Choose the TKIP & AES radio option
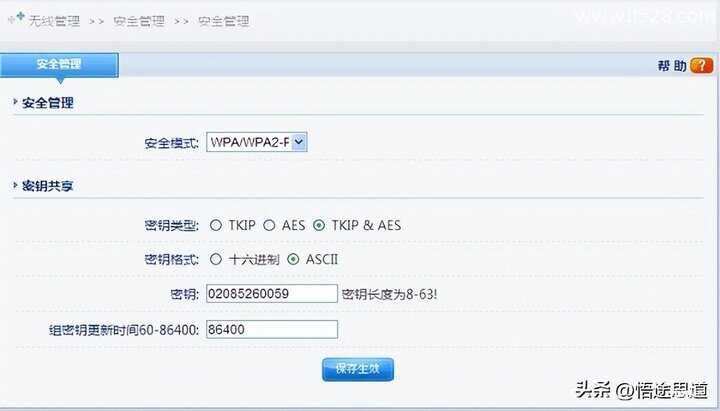 point(319,225)
